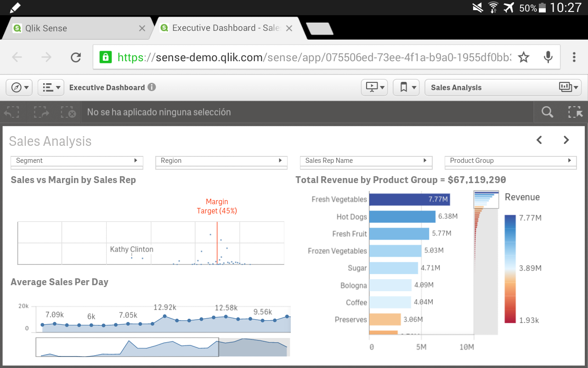
Task: Select the Fresh Fruit bar
Action: [x=399, y=234]
